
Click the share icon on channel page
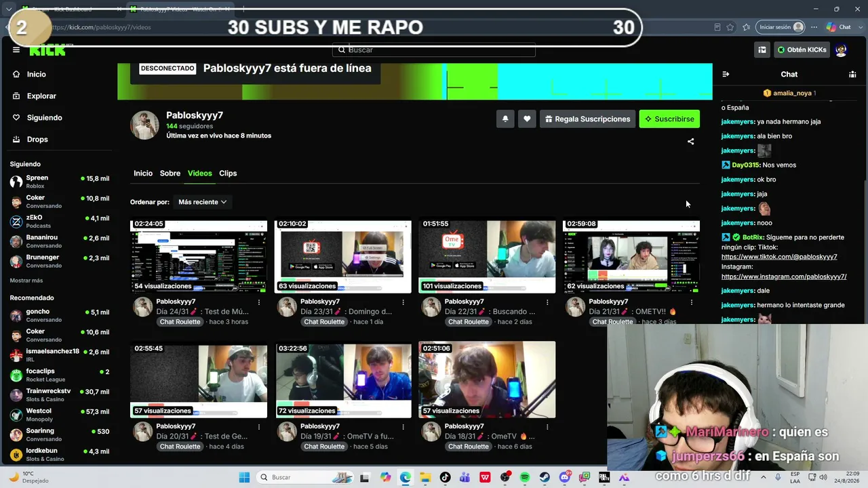pyautogui.click(x=690, y=142)
